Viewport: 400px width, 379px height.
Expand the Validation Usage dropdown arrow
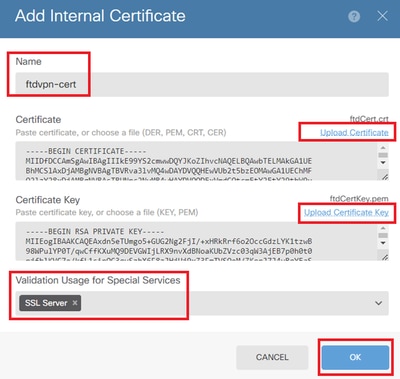378,303
